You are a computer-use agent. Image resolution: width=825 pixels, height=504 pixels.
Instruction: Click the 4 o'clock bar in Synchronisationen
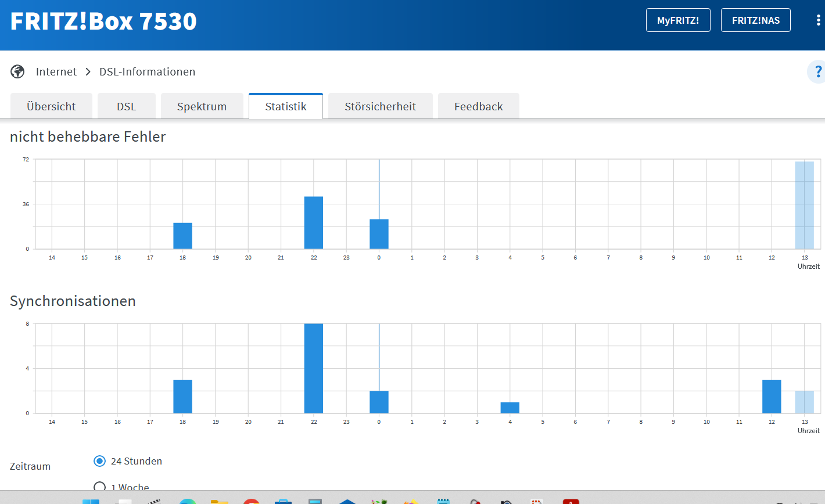tap(510, 408)
